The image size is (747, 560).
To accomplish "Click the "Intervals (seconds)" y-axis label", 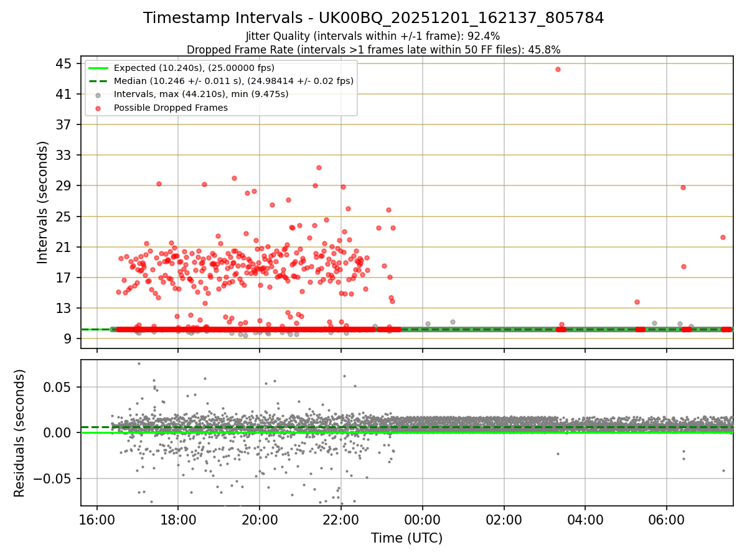I will 43,202.
